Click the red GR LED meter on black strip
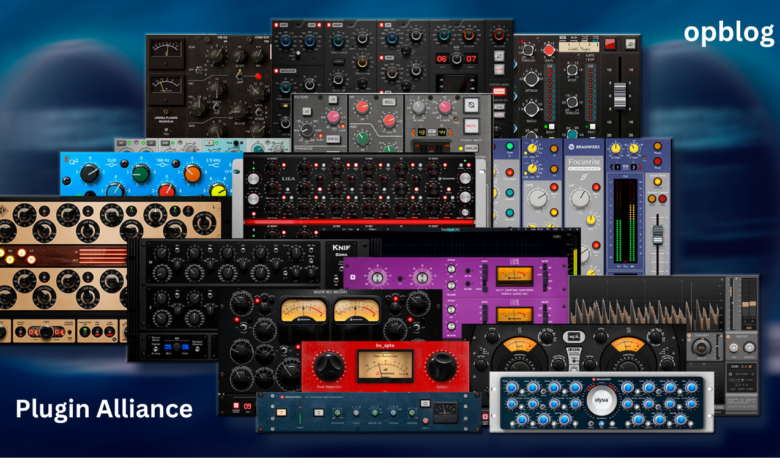 point(551,93)
